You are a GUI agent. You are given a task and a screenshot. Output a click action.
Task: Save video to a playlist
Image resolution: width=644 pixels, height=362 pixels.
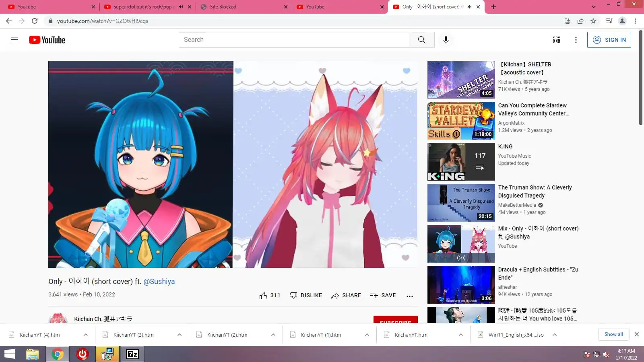[383, 296]
